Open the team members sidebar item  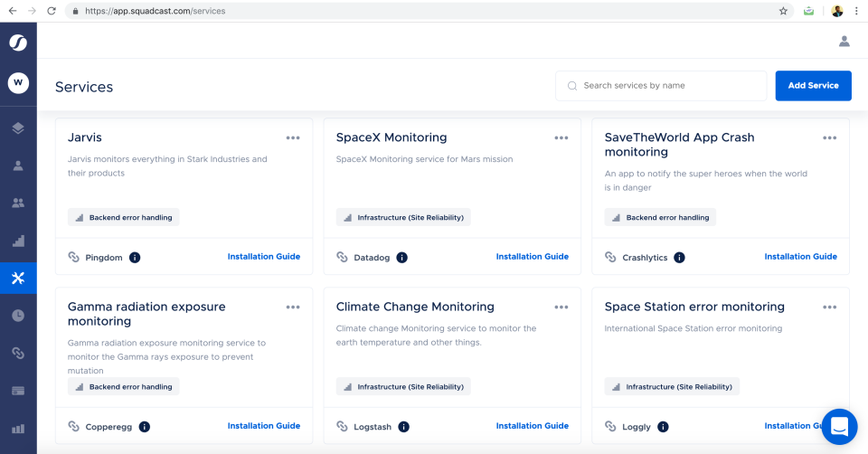point(18,203)
